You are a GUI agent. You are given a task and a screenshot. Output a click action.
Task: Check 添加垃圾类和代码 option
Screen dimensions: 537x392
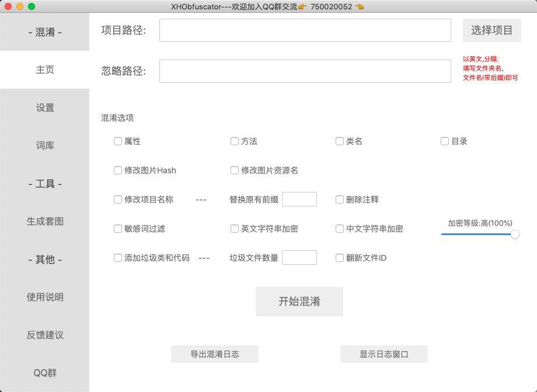[x=117, y=257]
